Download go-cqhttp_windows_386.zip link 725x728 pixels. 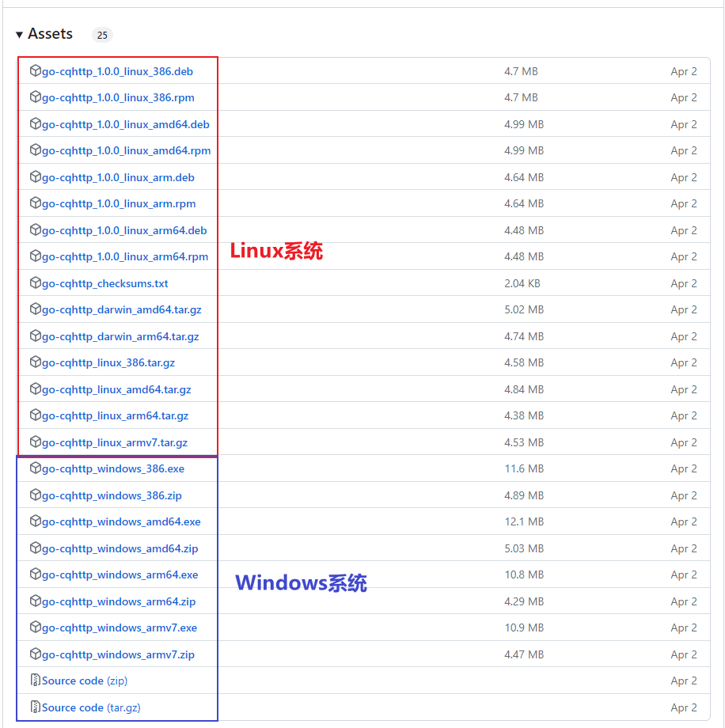[112, 496]
